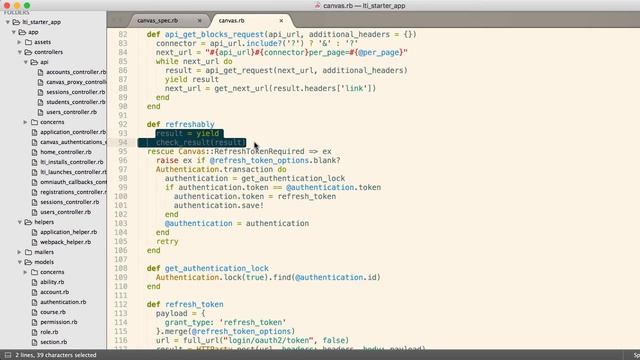Click the helpers folder icon
Screen dimensions: 640x360
(x=28, y=222)
